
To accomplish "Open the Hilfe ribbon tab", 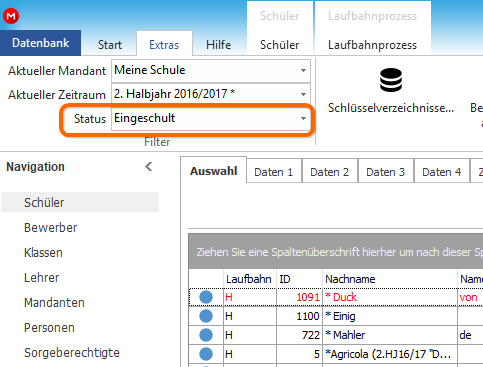I will click(218, 45).
